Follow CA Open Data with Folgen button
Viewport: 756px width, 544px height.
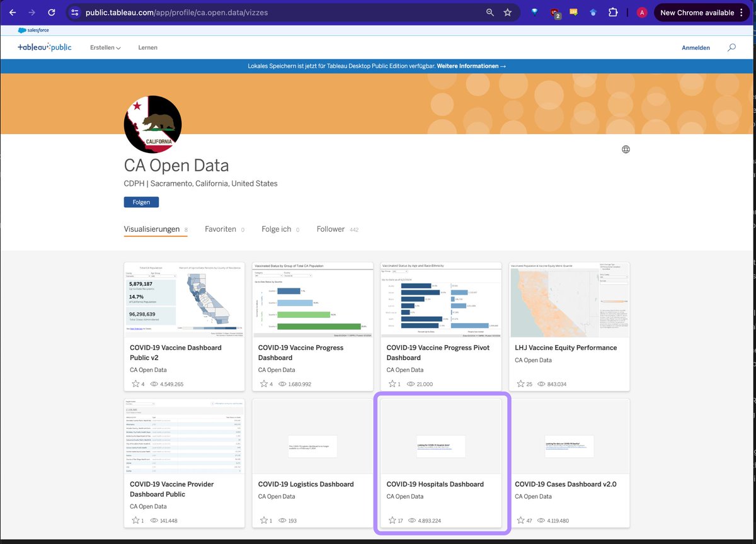click(141, 202)
